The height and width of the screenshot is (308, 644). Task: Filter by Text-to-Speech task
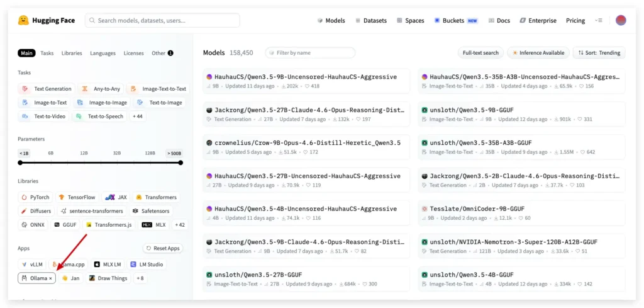click(x=99, y=117)
